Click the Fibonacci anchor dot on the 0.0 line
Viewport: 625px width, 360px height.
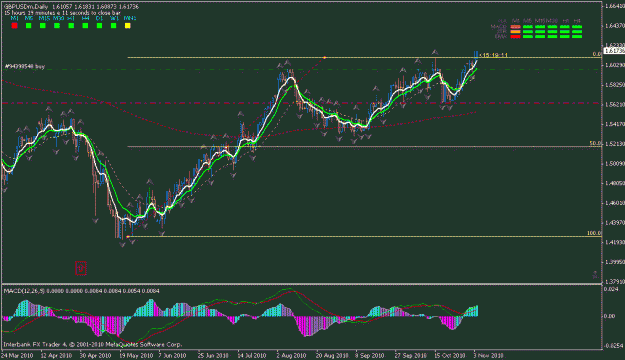(324, 58)
